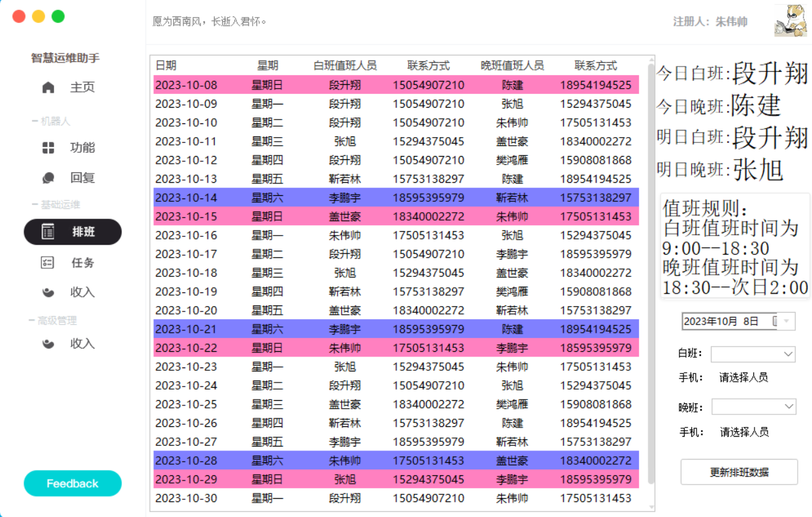Click the date field showing 2023年10月 8日
Image resolution: width=812 pixels, height=517 pixels.
[x=725, y=321]
